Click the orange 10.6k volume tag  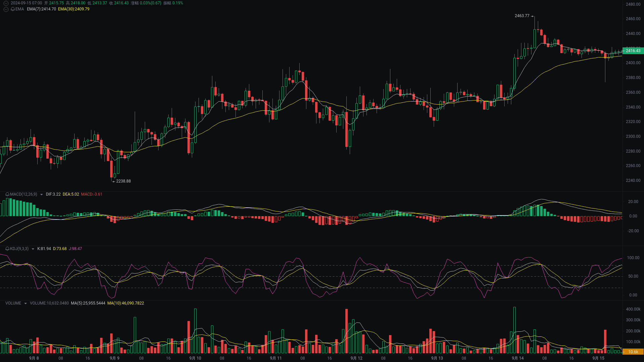tap(633, 351)
